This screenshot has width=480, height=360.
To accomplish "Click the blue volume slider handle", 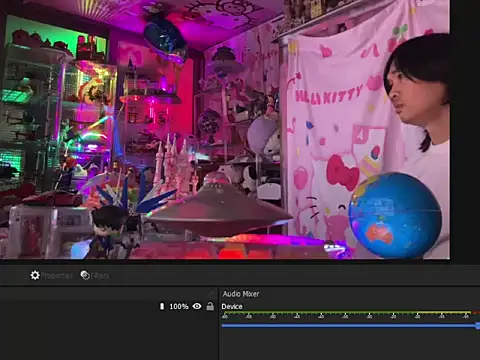I will click(x=478, y=326).
